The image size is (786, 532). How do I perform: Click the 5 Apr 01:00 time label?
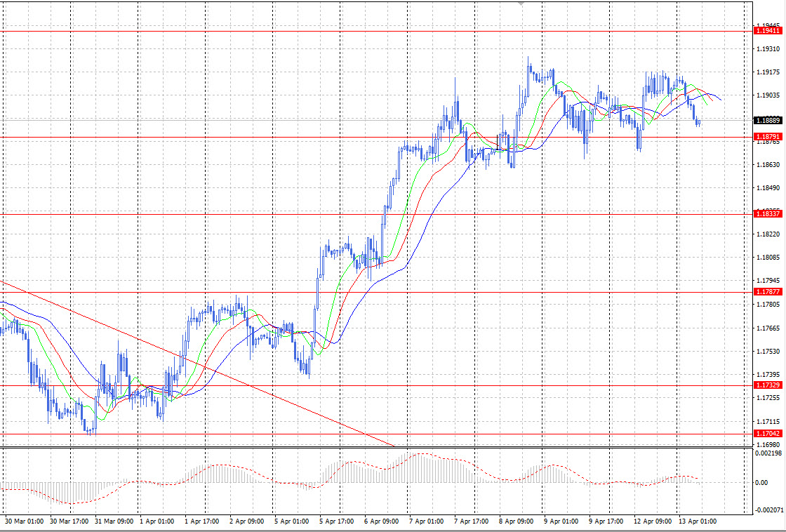pyautogui.click(x=291, y=521)
